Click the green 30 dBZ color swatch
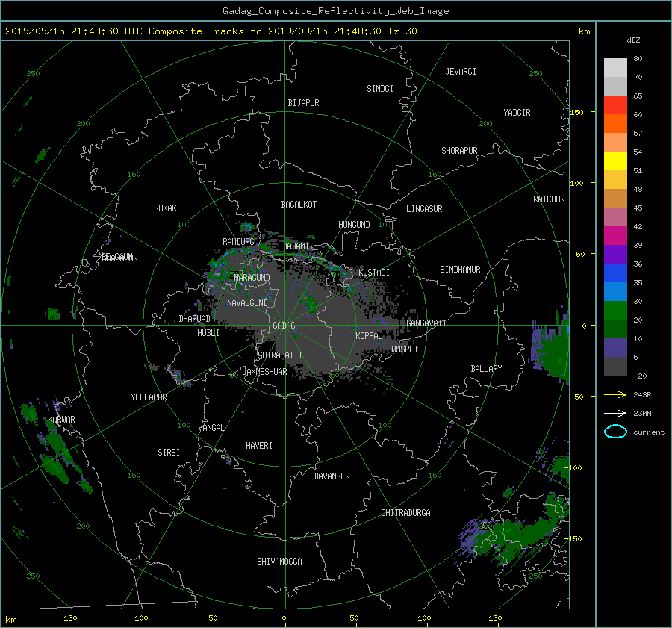The height and width of the screenshot is (628, 672). point(615,310)
